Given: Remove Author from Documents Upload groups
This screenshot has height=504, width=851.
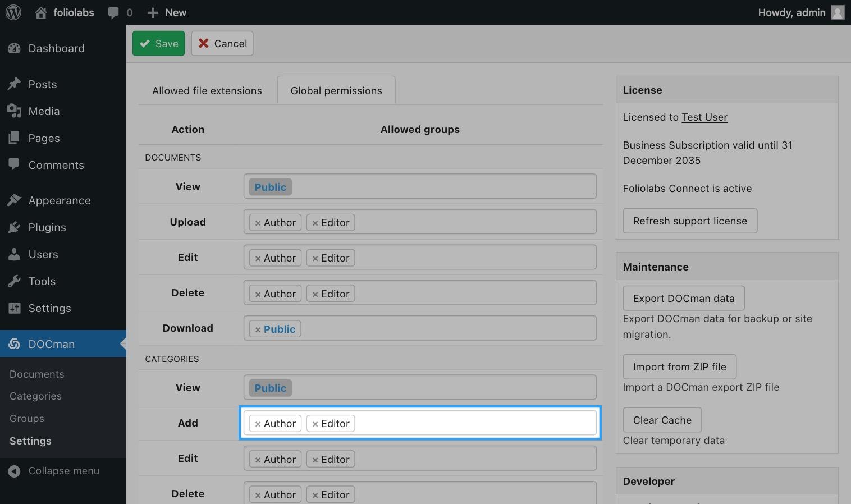Looking at the screenshot, I should tap(258, 223).
